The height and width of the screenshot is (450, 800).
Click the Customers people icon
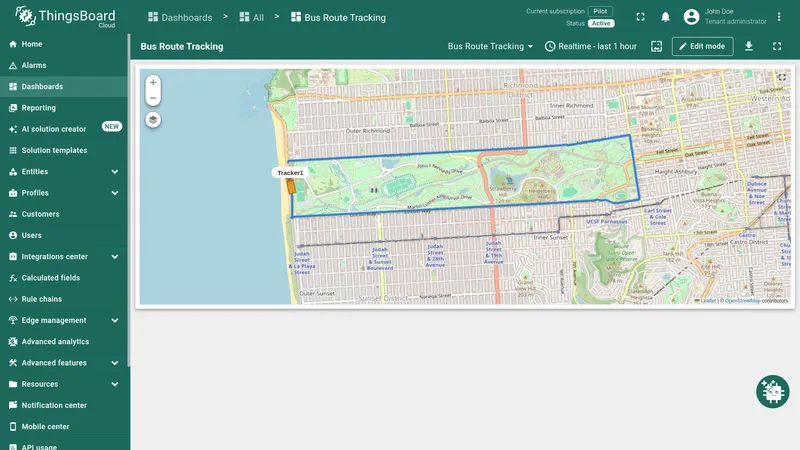pyautogui.click(x=13, y=214)
